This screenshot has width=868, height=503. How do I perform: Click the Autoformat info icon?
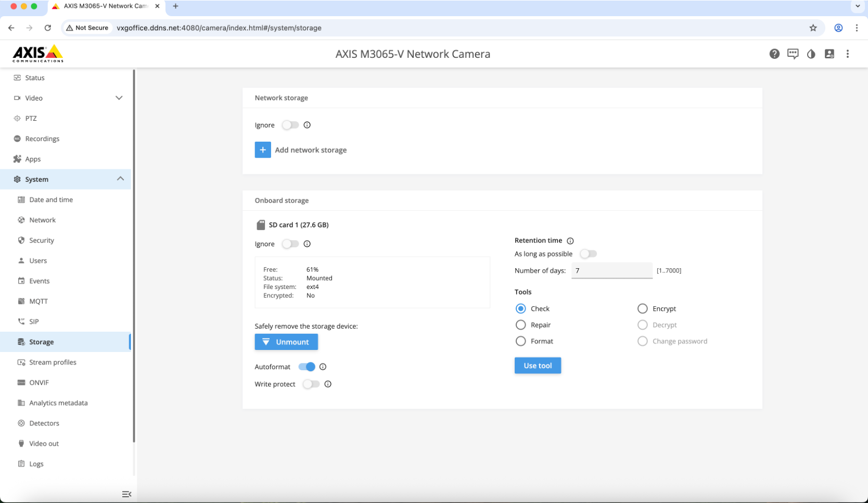point(323,367)
